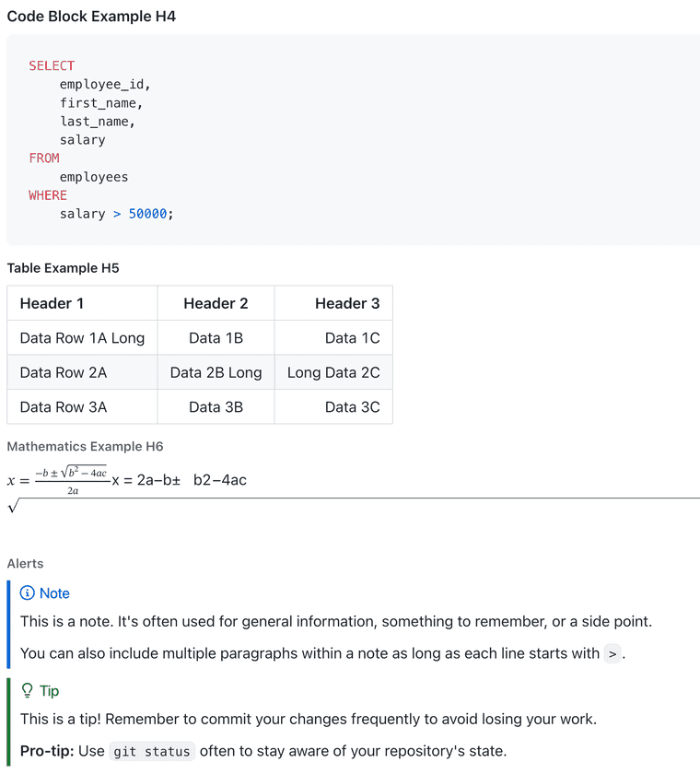
Task: Click the '>' inline code snippet
Action: 612,654
